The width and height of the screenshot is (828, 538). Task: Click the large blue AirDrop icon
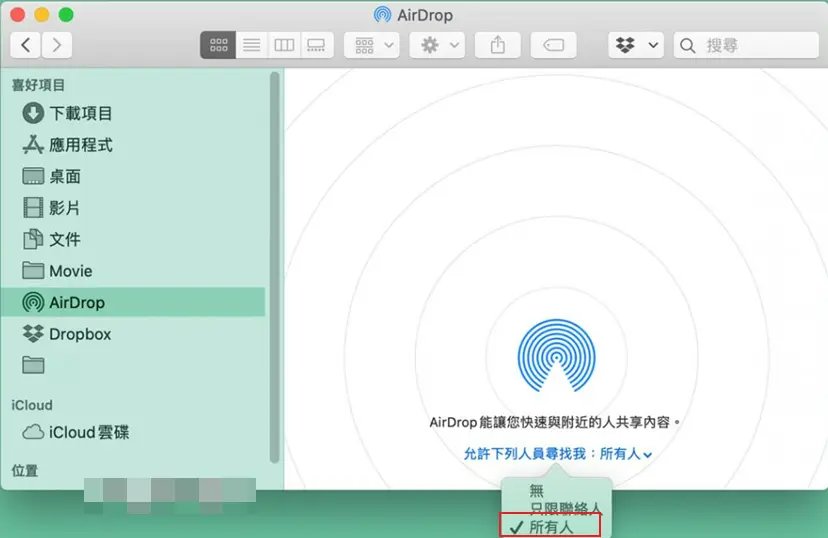[557, 355]
